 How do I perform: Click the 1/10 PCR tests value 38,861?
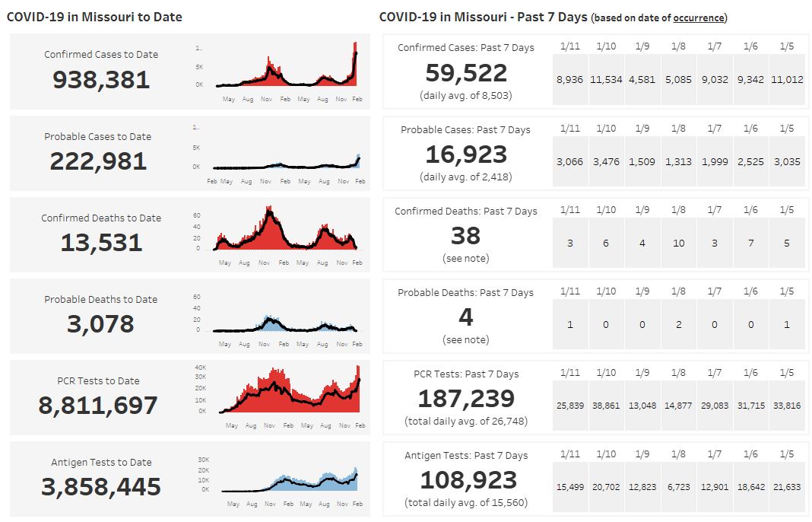(606, 406)
